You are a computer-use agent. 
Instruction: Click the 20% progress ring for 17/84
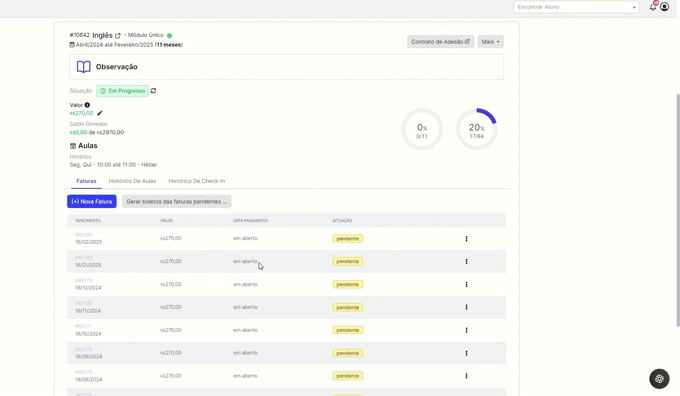[476, 129]
